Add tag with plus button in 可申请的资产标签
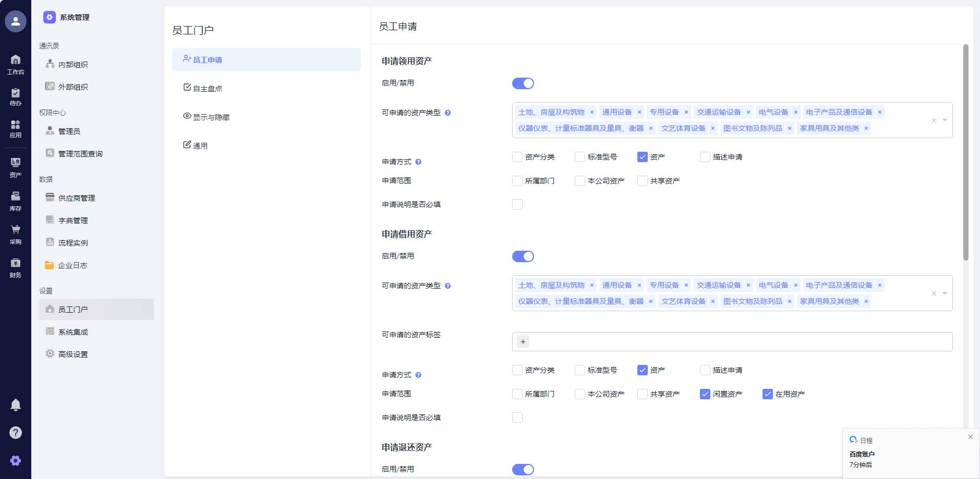Image resolution: width=980 pixels, height=479 pixels. (x=523, y=341)
